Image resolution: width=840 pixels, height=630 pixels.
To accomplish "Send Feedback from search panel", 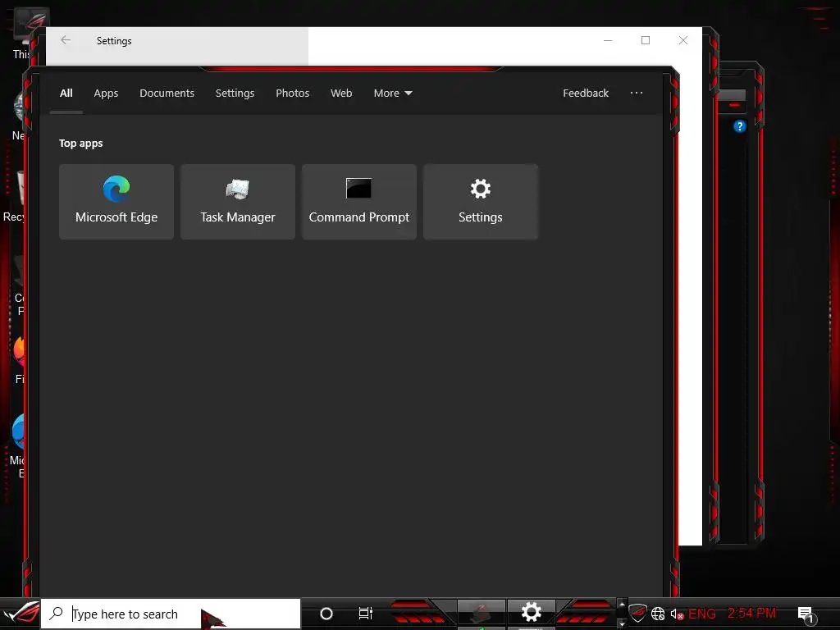I will coord(586,94).
